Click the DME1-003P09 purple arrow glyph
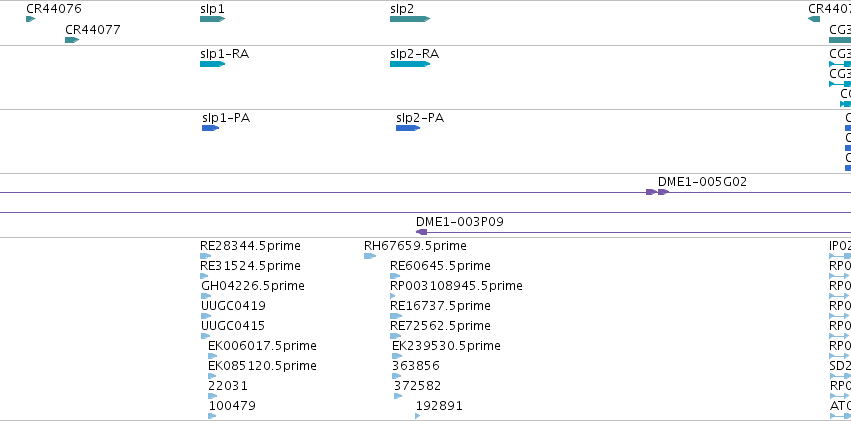Image resolution: width=851 pixels, height=421 pixels. pyautogui.click(x=421, y=232)
